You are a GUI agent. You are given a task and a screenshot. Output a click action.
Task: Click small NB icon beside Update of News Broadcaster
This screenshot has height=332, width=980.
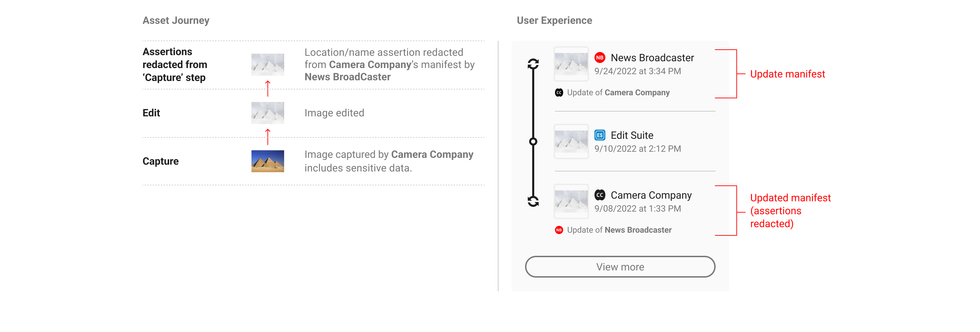[558, 230]
